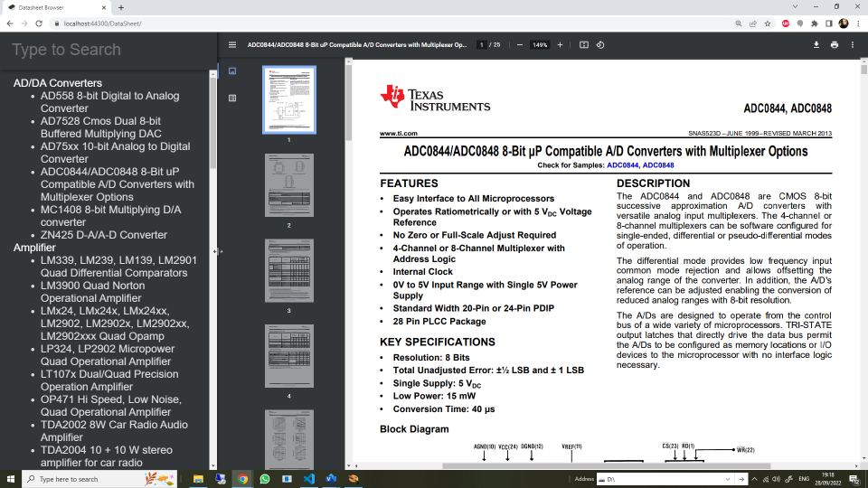Expand taskbar Address dropdown

click(x=727, y=479)
